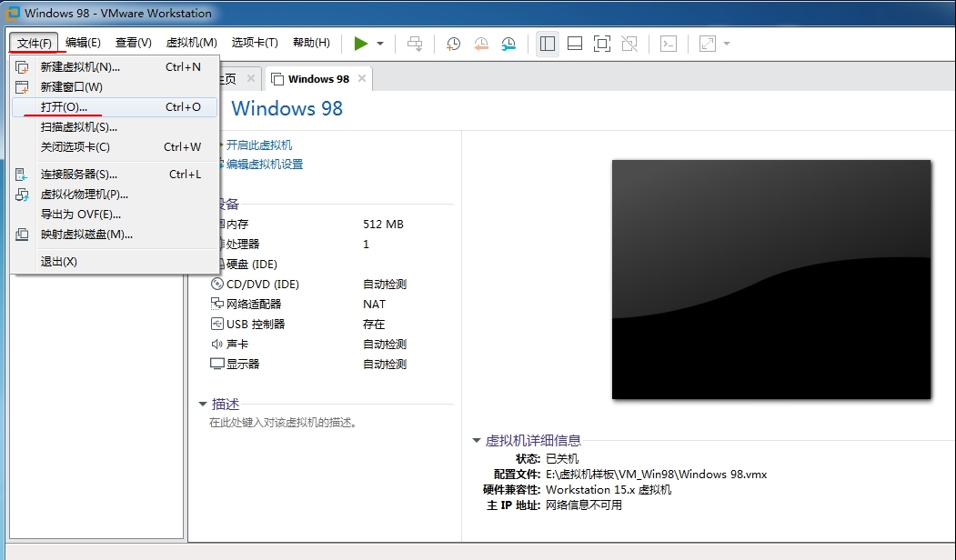Toggle the library sidebar view icon
This screenshot has width=956, height=560.
click(547, 44)
